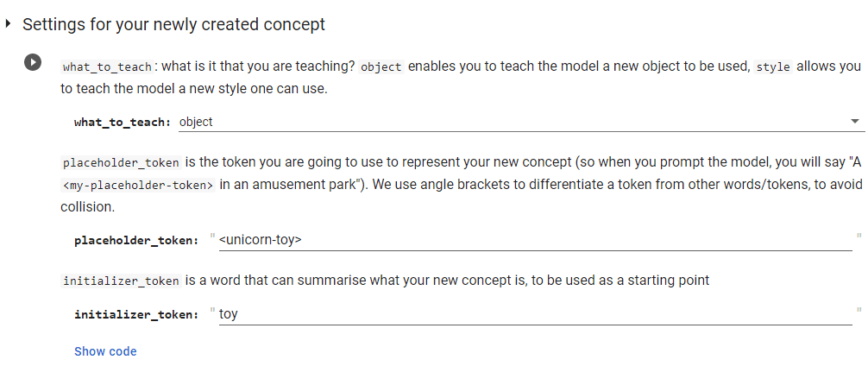This screenshot has height=385, width=868.
Task: Click the dropdown caret arrow at far right
Action: [855, 122]
